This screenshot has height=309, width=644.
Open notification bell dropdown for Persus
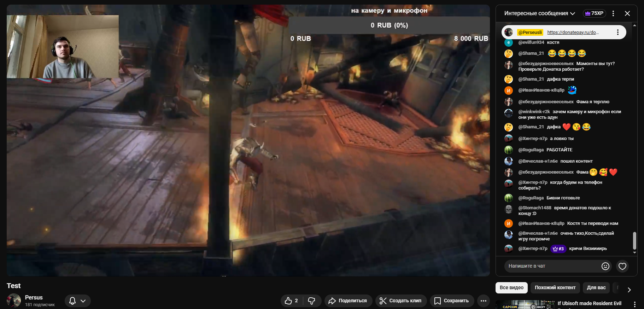(x=78, y=301)
